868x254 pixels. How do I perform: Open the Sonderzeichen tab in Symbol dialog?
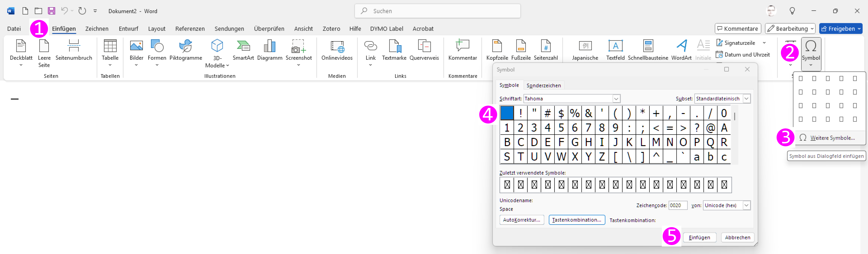[544, 86]
